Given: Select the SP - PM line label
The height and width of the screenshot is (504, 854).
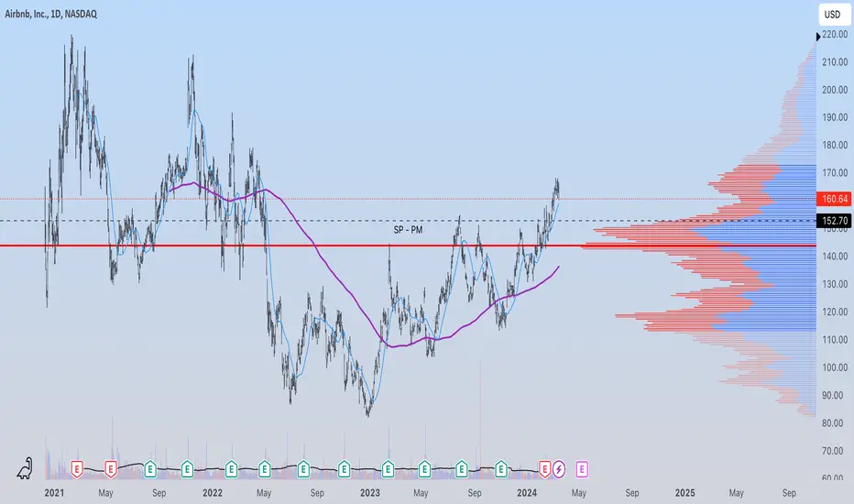Looking at the screenshot, I should [408, 230].
